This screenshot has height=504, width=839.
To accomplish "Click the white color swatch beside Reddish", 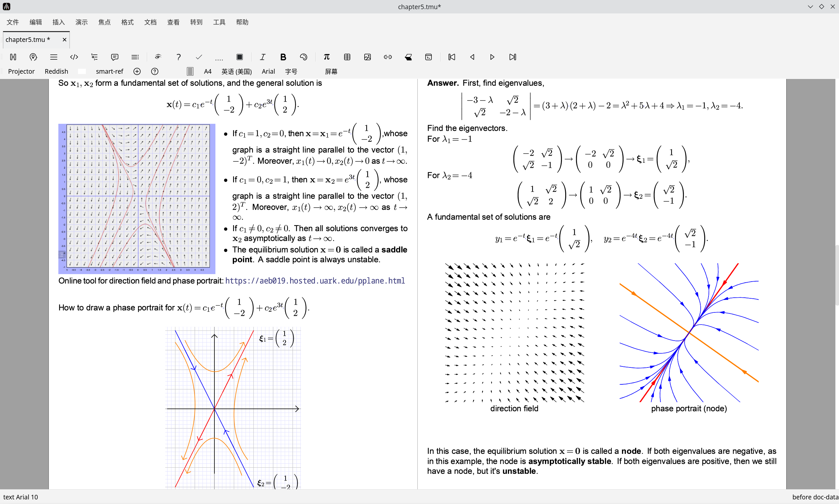I will (x=82, y=71).
